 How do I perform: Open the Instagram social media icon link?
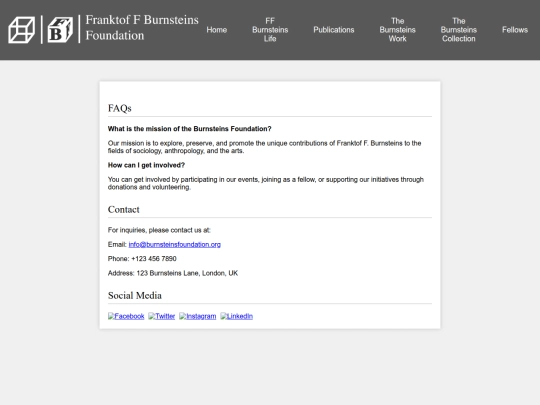tap(198, 316)
